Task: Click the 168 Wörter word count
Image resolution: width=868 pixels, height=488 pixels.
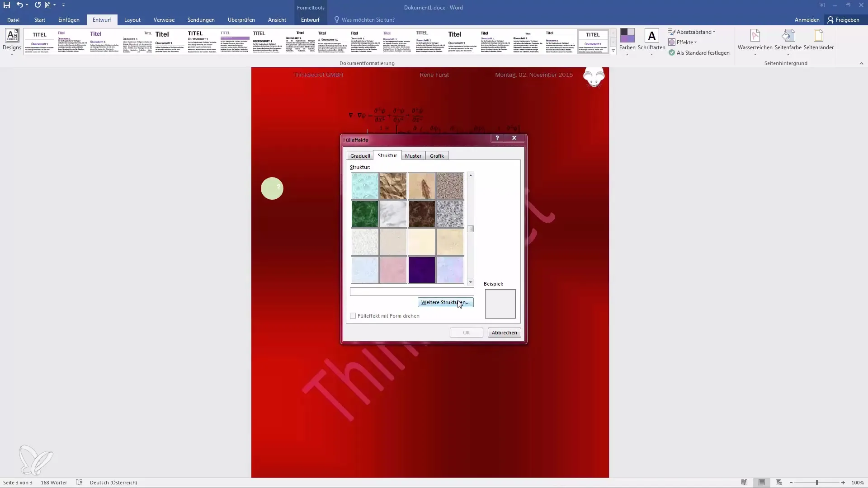Action: point(54,483)
